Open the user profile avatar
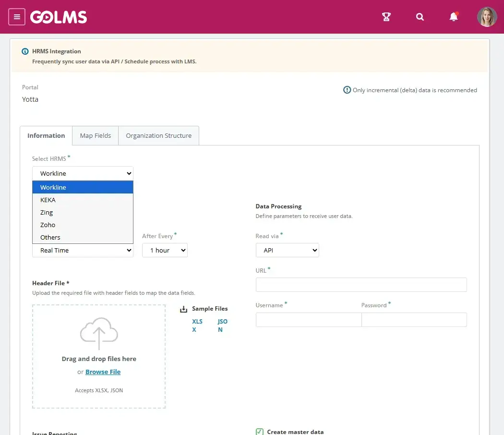Screen dimensions: 504x435 tap(487, 17)
